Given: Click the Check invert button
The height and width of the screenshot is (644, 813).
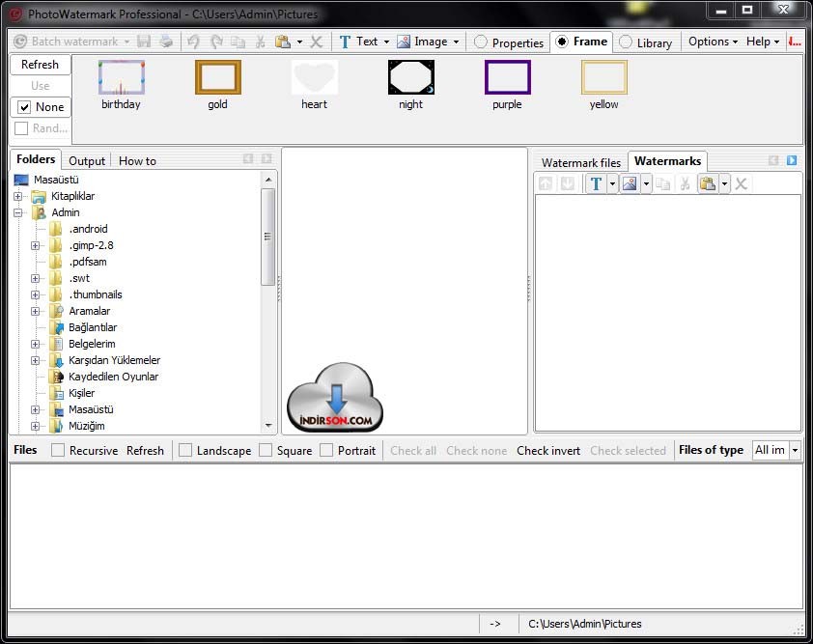Looking at the screenshot, I should 548,451.
